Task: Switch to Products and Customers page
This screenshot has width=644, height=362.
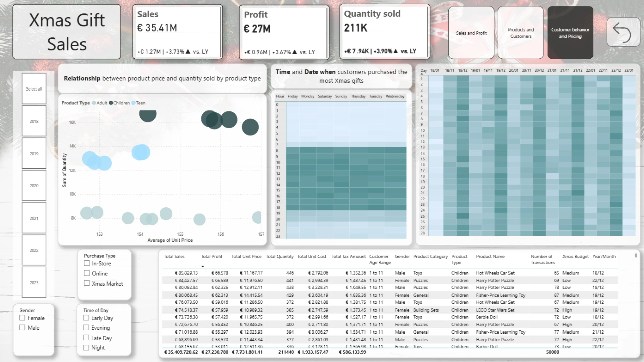Action: [x=521, y=33]
